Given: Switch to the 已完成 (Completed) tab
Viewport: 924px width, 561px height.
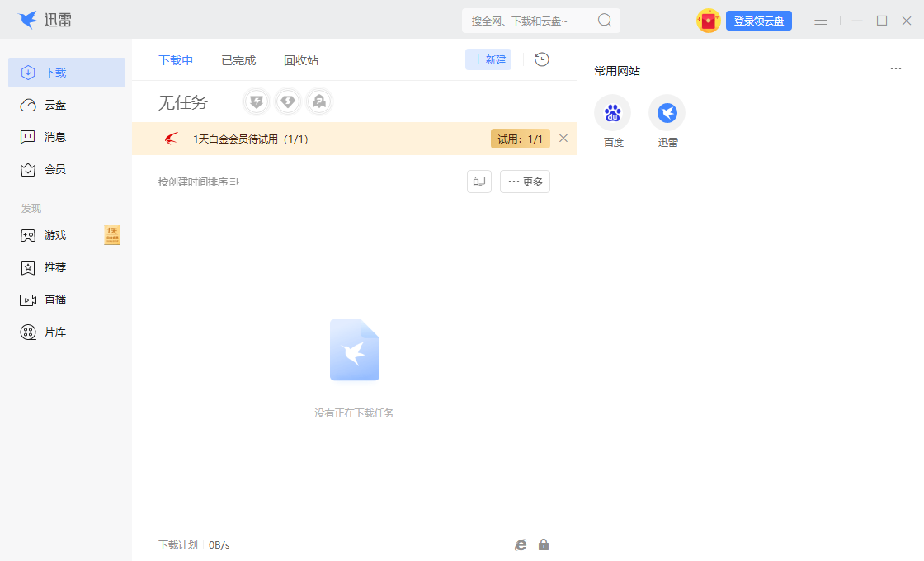Looking at the screenshot, I should tap(238, 59).
